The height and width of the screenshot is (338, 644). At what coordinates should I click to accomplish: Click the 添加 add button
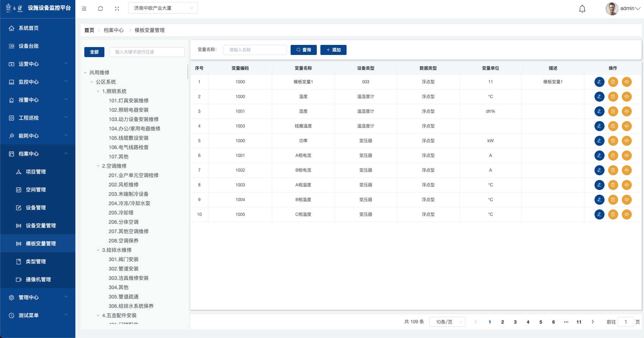[333, 50]
